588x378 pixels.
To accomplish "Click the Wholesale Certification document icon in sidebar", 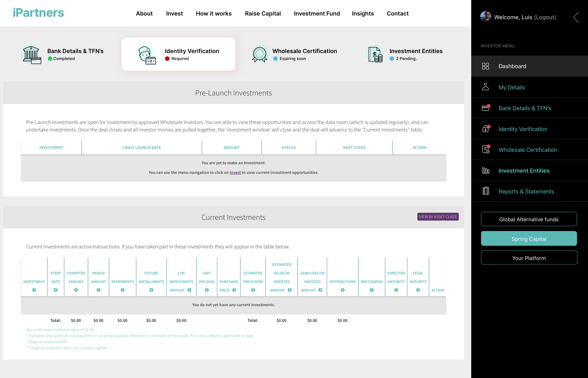I will pyautogui.click(x=485, y=149).
